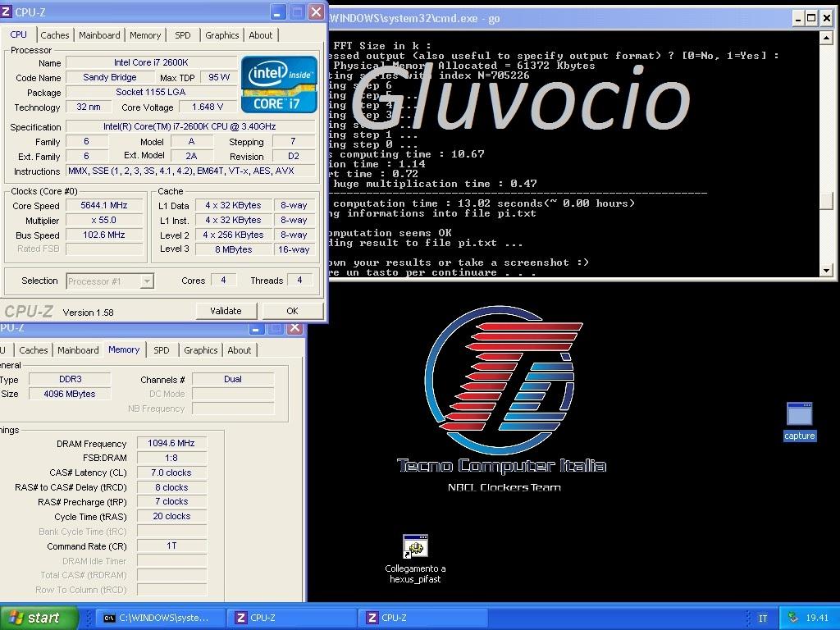Image resolution: width=840 pixels, height=630 pixels.
Task: Click the cmd scrollbar up arrow
Action: [826, 38]
